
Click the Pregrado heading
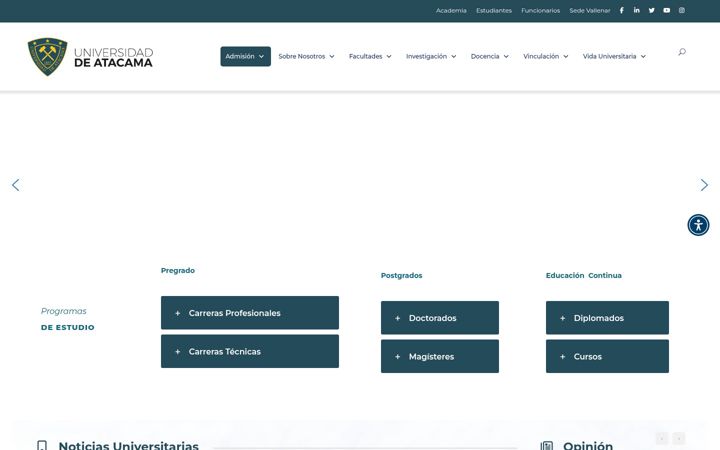[x=178, y=270]
